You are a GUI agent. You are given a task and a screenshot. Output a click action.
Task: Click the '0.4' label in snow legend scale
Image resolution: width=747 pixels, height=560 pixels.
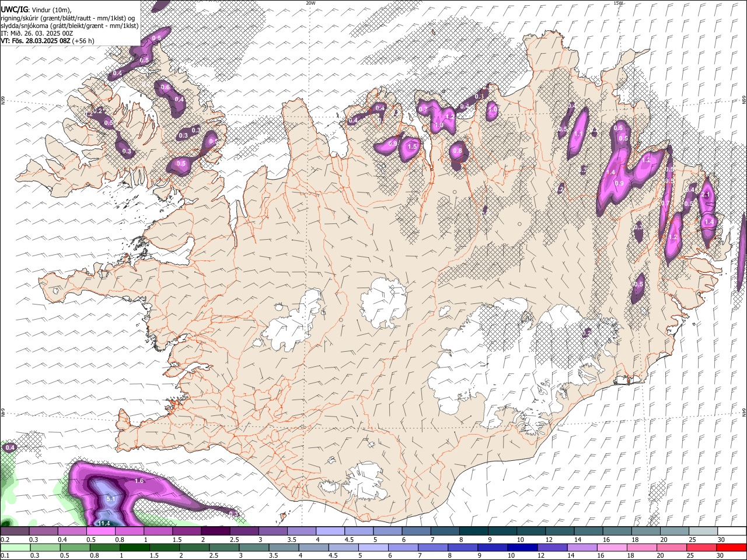coord(62,540)
